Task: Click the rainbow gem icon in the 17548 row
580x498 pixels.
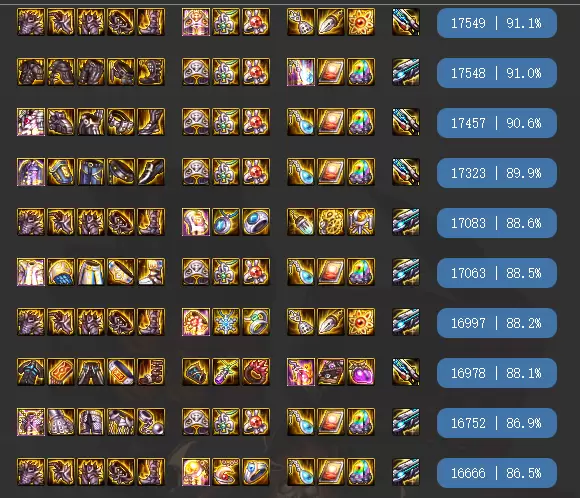Action: click(361, 72)
